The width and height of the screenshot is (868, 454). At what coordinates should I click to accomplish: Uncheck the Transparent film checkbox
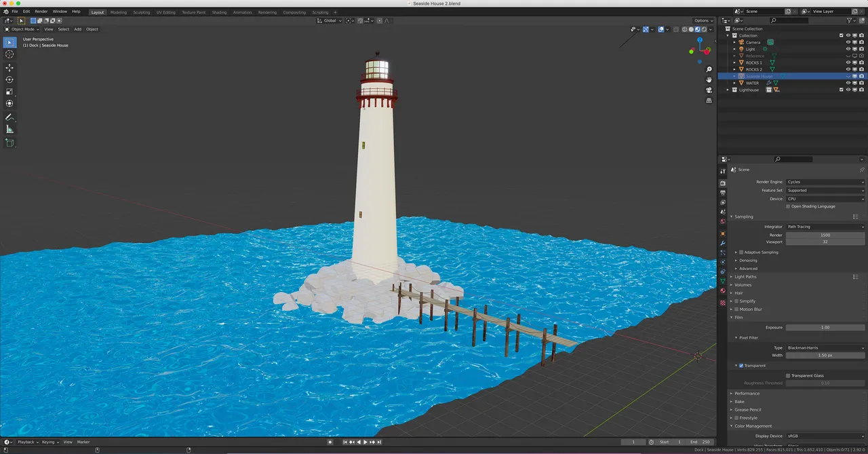pos(741,366)
